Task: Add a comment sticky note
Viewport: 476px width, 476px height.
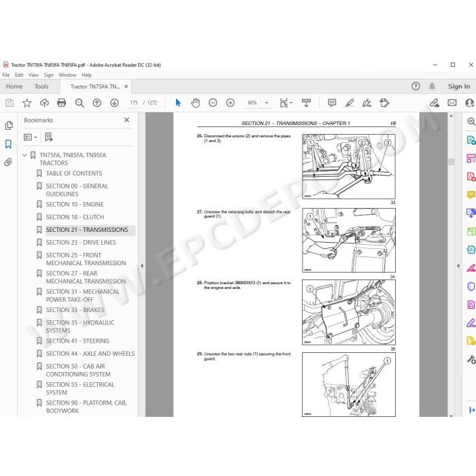Action: coord(332,103)
